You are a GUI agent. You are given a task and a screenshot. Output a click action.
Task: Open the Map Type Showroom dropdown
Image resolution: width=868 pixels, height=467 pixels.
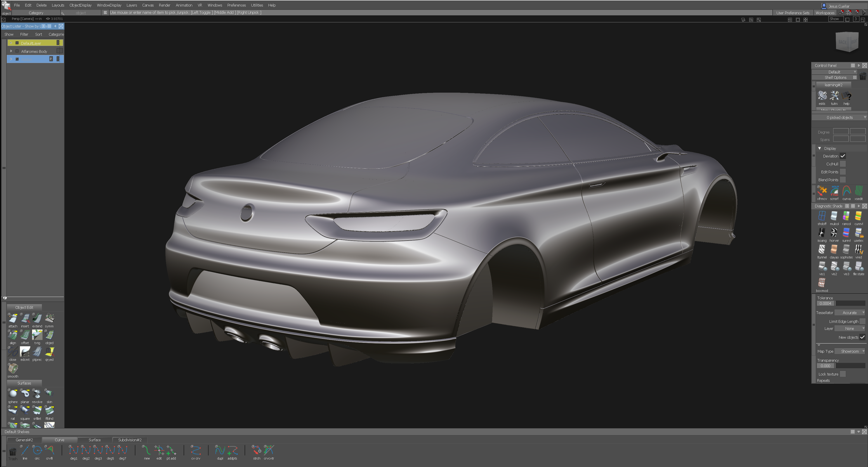click(849, 351)
